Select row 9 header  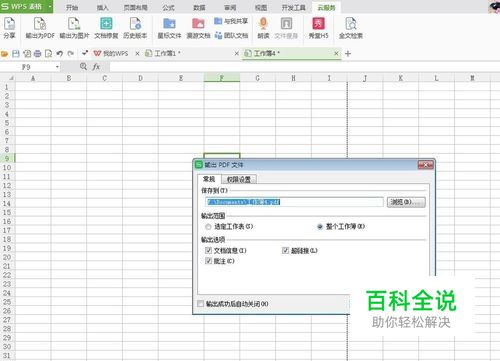[x=7, y=159]
